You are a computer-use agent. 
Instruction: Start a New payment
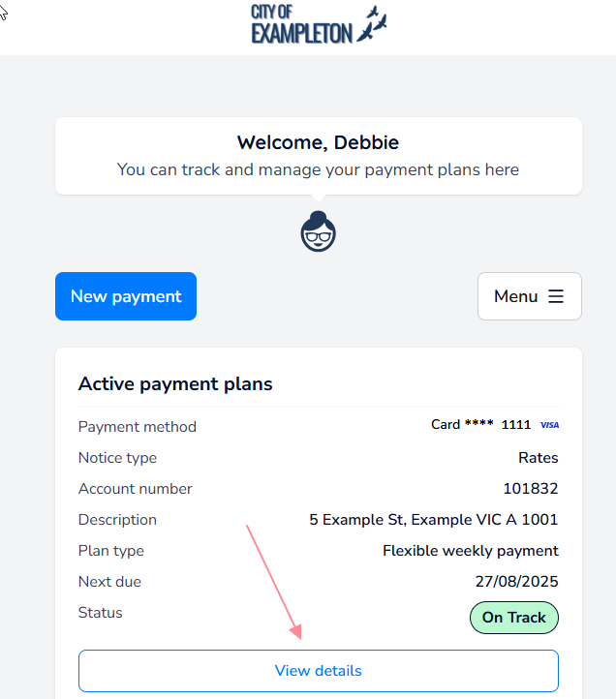click(126, 296)
